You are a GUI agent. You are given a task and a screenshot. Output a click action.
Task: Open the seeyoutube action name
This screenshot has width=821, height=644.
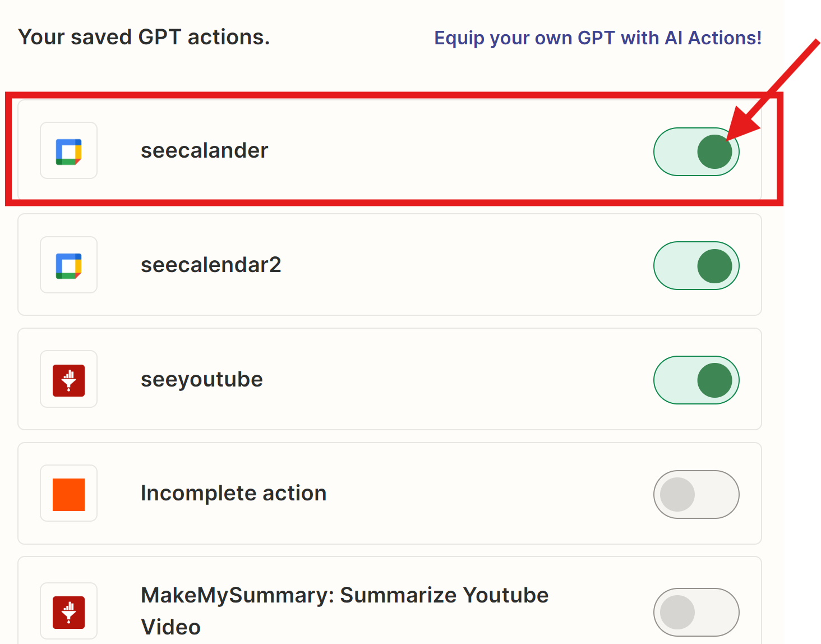(201, 380)
